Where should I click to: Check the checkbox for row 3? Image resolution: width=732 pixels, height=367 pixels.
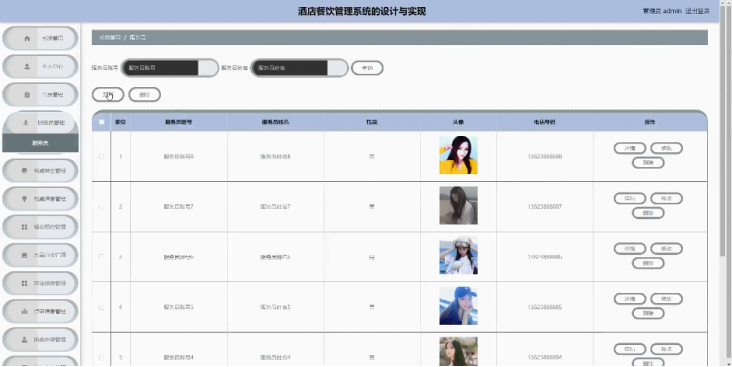101,257
